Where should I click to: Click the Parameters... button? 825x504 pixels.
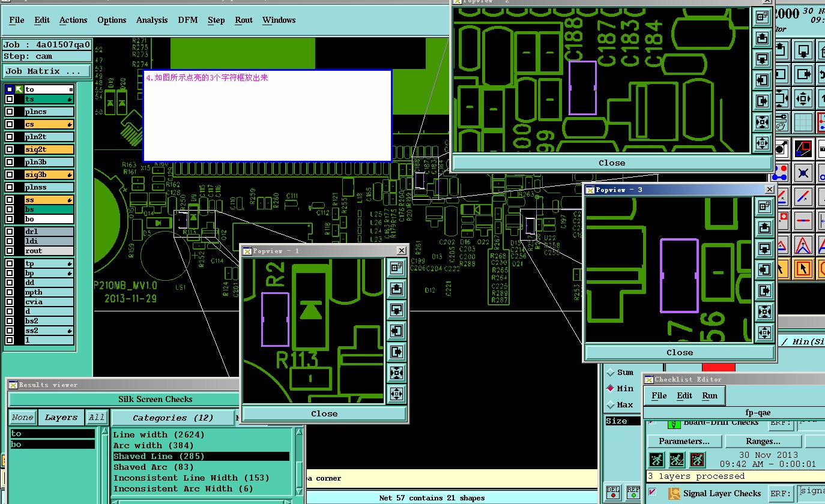coord(684,441)
